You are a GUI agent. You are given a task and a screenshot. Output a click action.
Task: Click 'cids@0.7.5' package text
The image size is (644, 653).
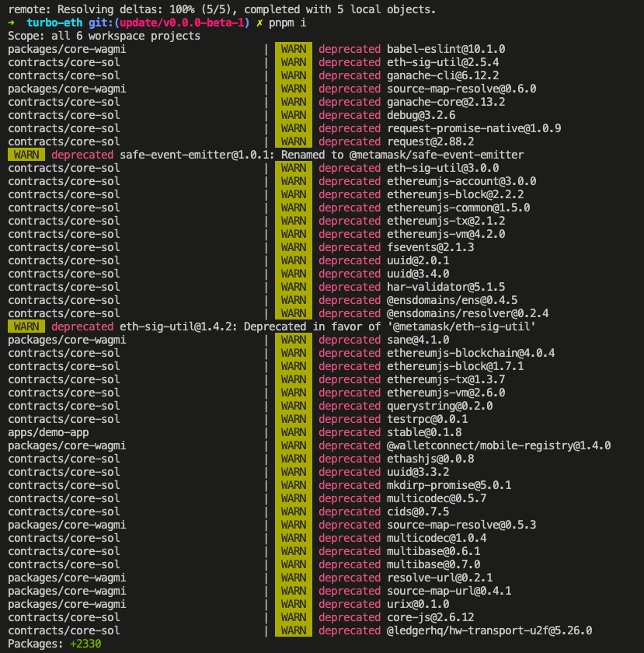(x=418, y=512)
